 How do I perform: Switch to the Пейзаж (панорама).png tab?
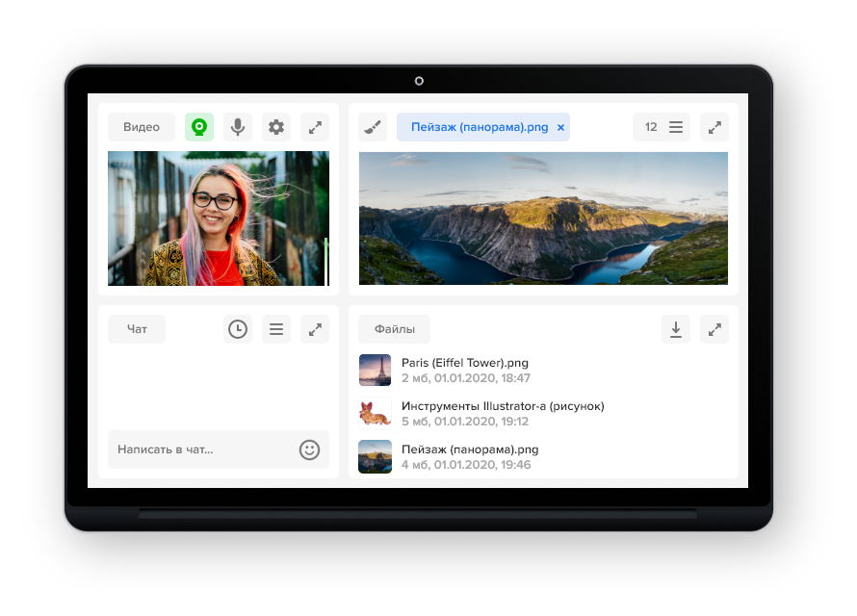click(x=479, y=127)
